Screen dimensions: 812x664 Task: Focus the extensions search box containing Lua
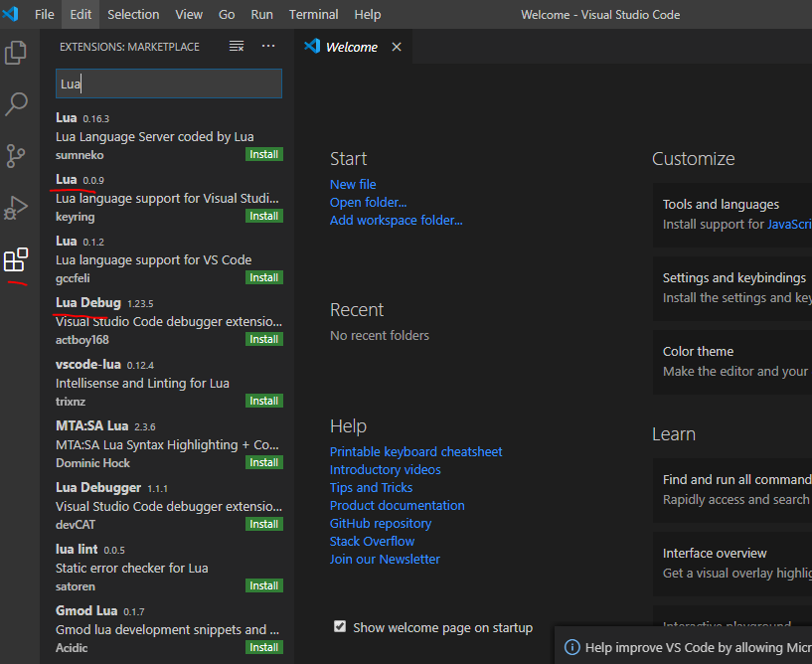(169, 83)
